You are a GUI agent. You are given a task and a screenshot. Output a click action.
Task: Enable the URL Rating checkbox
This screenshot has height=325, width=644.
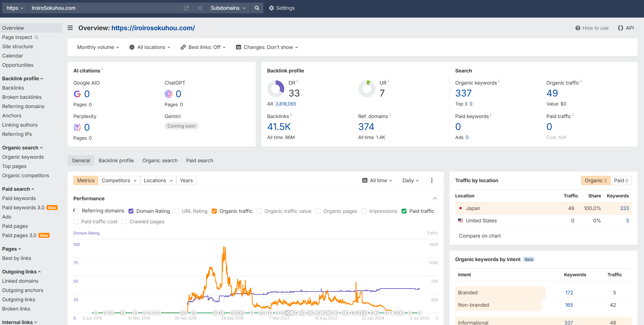point(176,211)
